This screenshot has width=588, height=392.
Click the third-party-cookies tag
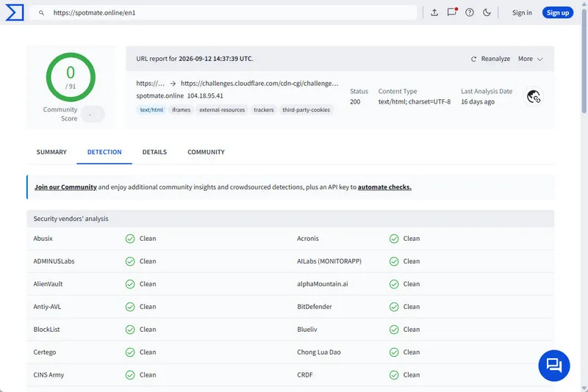pos(306,109)
